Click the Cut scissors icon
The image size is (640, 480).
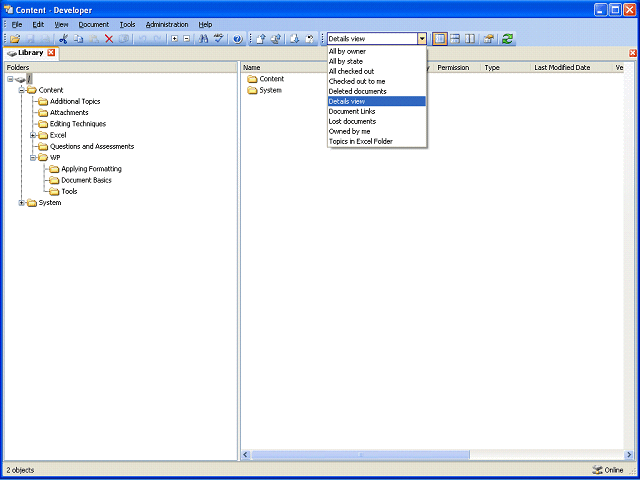click(x=63, y=39)
